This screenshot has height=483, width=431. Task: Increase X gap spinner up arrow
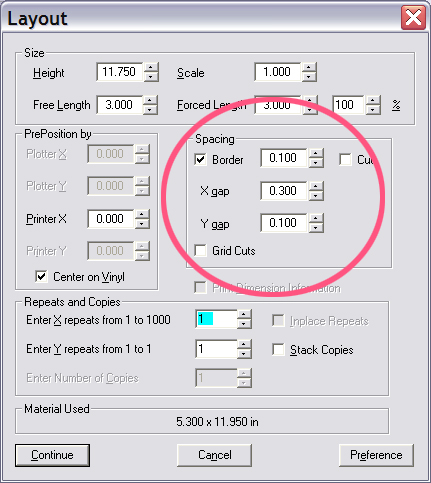point(316,187)
